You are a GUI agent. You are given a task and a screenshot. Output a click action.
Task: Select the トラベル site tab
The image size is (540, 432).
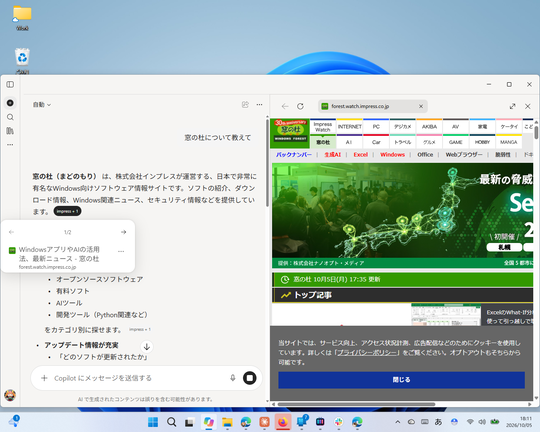pyautogui.click(x=403, y=142)
